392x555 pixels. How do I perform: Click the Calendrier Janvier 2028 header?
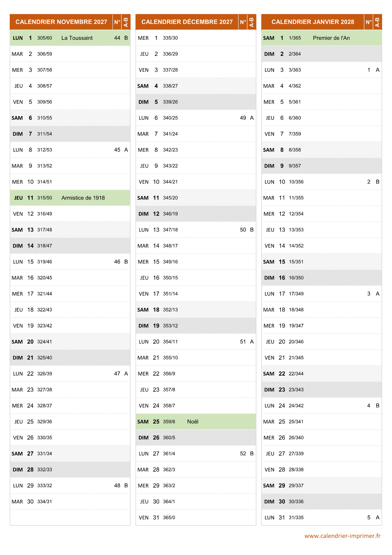pyautogui.click(x=313, y=22)
